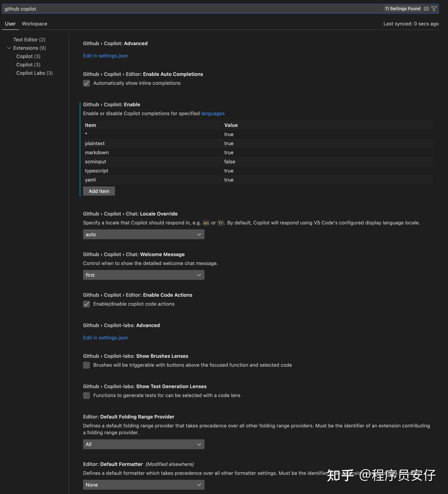
Task: Click the '(Modified elsewhere)' label
Action: point(170,464)
